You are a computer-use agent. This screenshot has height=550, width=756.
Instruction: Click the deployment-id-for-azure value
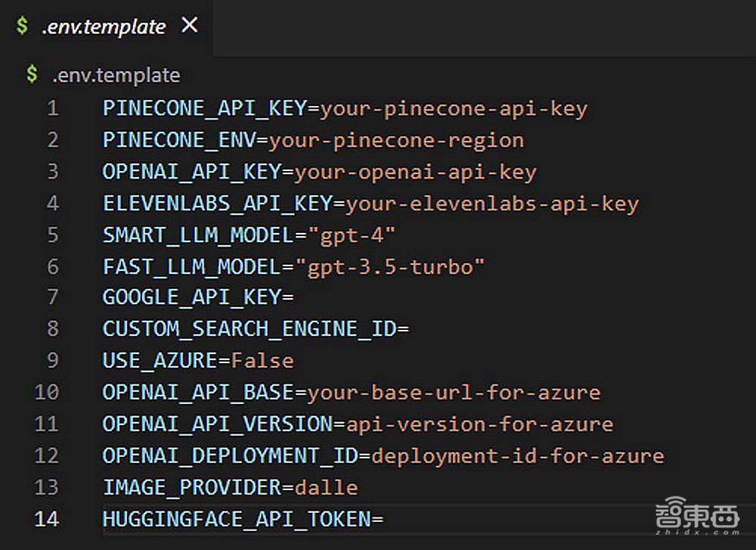[517, 455]
